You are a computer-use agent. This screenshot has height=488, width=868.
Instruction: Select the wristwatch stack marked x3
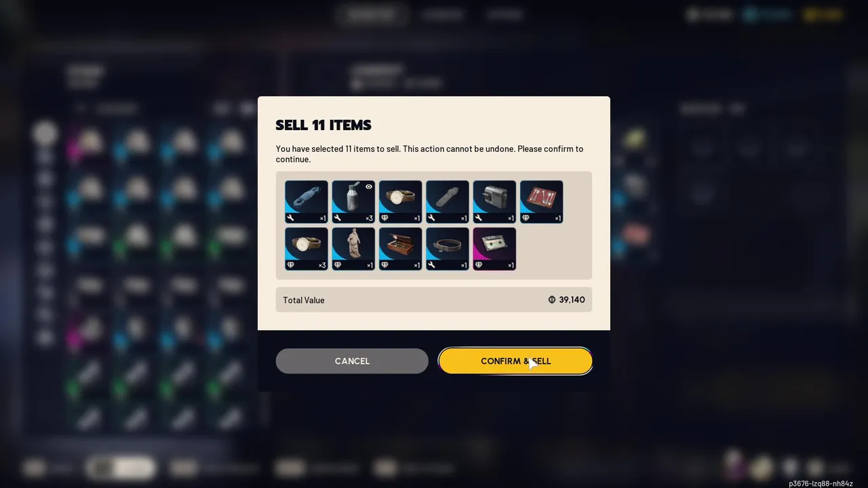(307, 249)
